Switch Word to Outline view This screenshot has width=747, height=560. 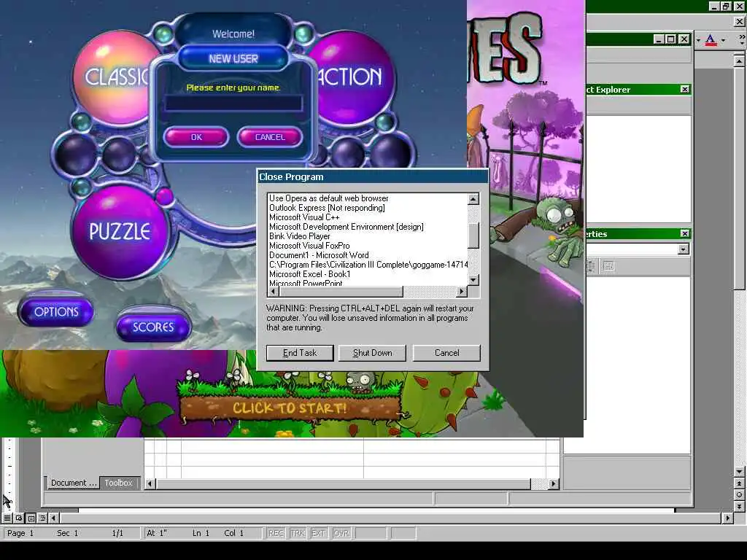[42, 518]
